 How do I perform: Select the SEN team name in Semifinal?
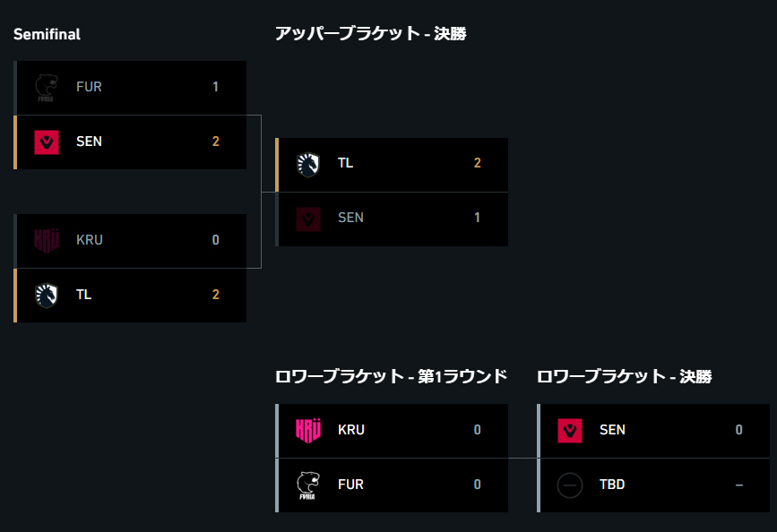pyautogui.click(x=90, y=142)
